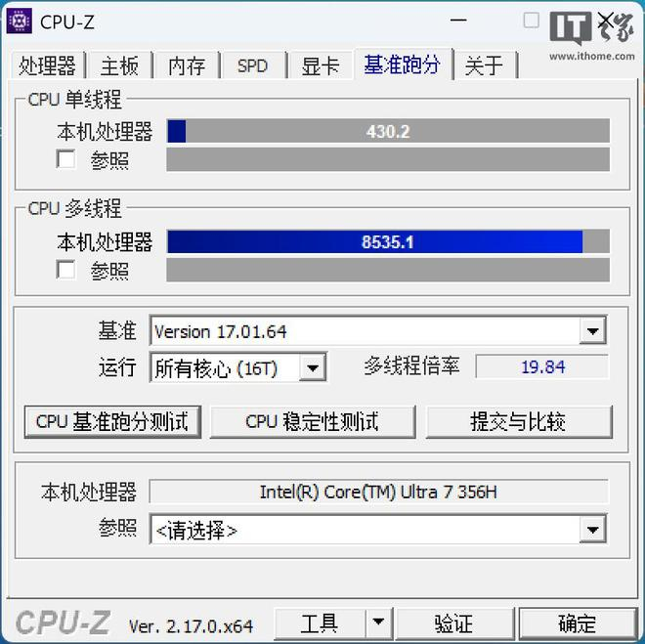Close the CPU-Z window
Image resolution: width=645 pixels, height=644 pixels.
605,20
